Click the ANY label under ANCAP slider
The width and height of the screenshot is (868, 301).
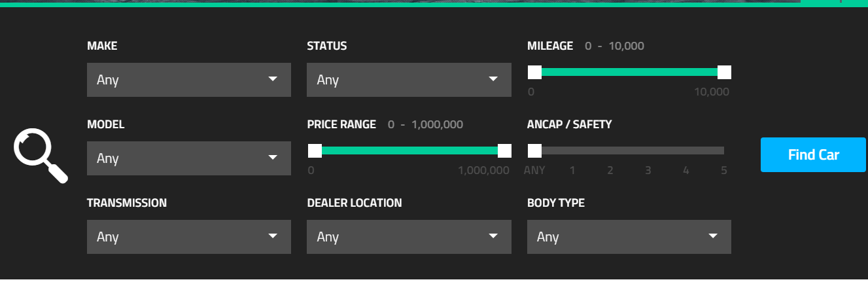534,171
